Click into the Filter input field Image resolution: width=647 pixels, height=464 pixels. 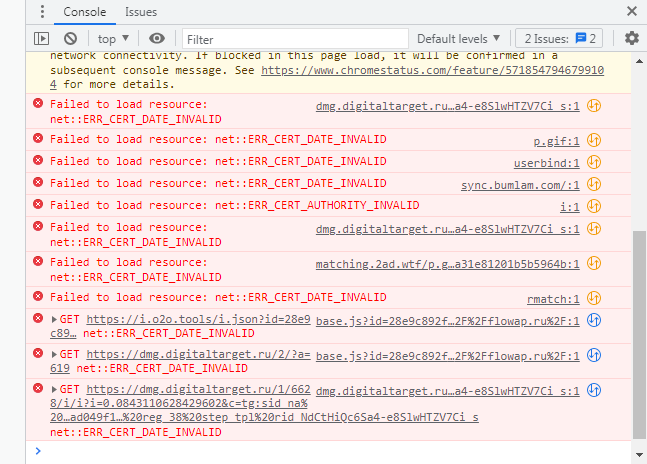pyautogui.click(x=295, y=38)
